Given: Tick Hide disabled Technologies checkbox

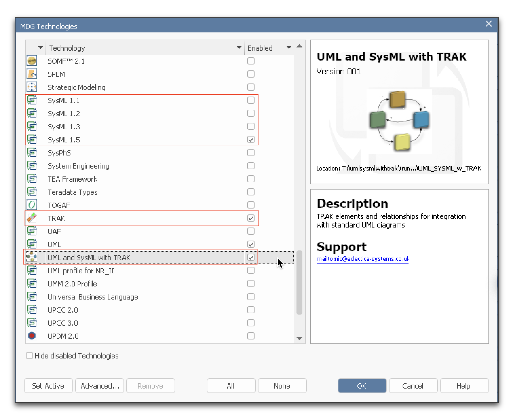Looking at the screenshot, I should point(29,356).
